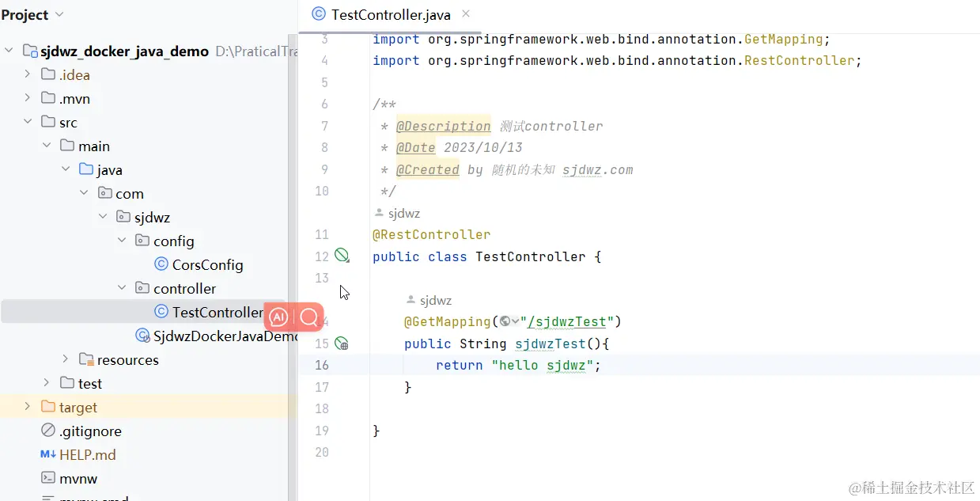Click the resources folder icon
The height and width of the screenshot is (501, 980).
pos(86,359)
